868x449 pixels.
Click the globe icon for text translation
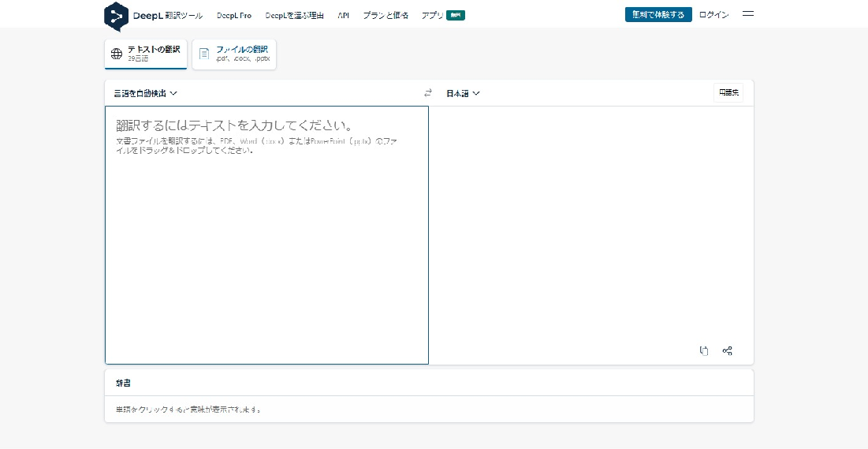coord(117,54)
